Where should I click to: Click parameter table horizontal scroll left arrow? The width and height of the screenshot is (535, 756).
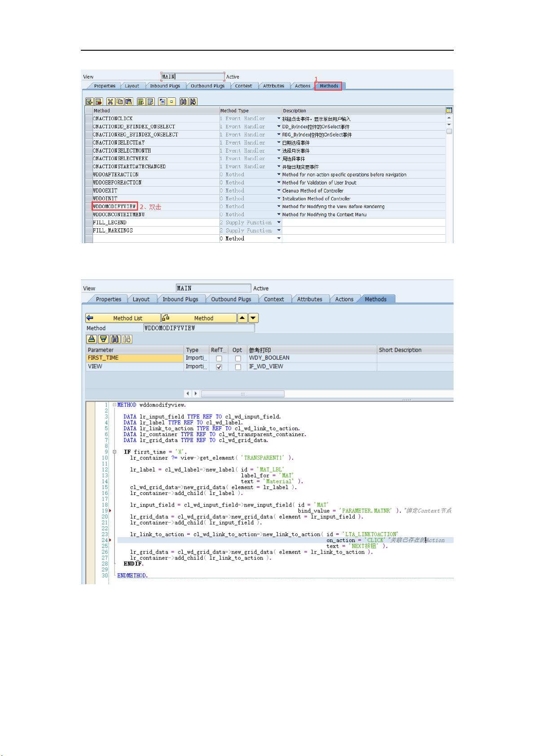coord(188,393)
